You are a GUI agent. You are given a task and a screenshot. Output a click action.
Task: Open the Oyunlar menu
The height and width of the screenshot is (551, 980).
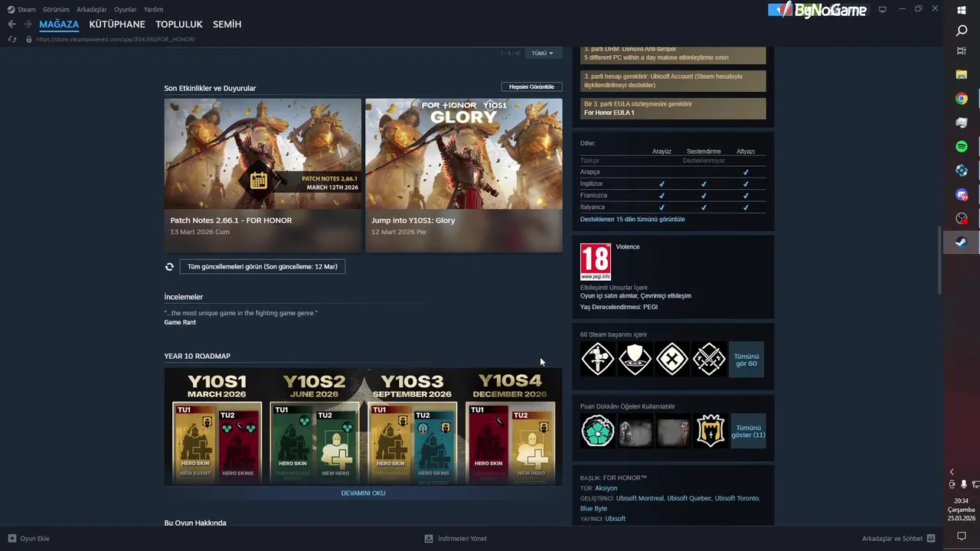(x=126, y=9)
